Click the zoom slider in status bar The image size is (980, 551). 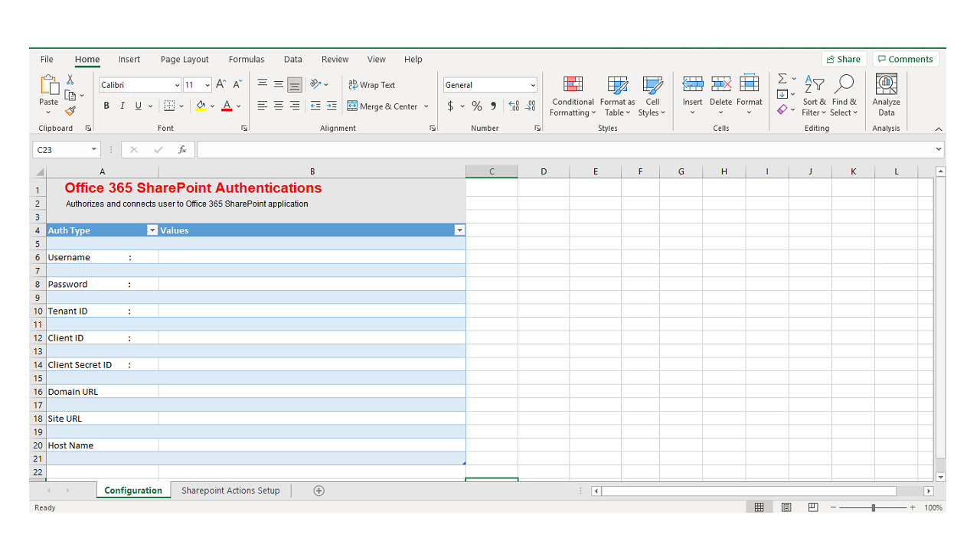point(874,507)
